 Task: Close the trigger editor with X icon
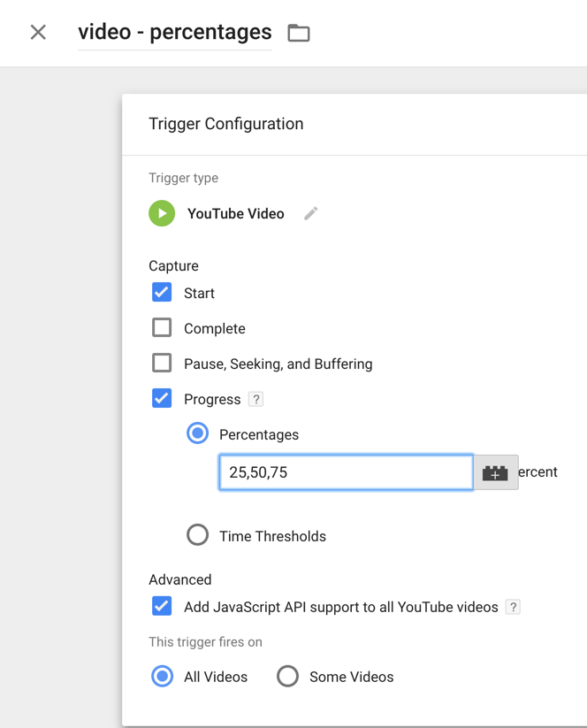coord(38,33)
